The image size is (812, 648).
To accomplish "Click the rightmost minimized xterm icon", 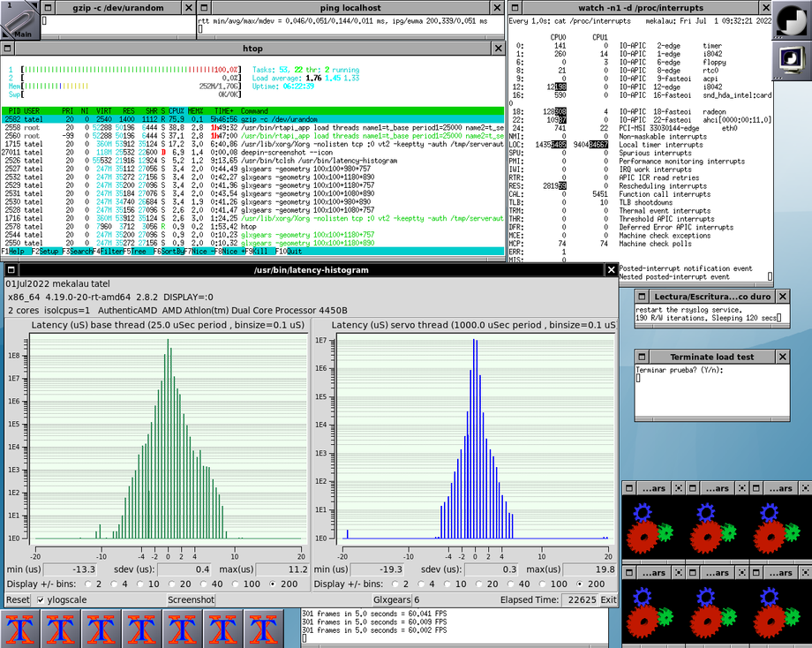I will click(x=263, y=628).
